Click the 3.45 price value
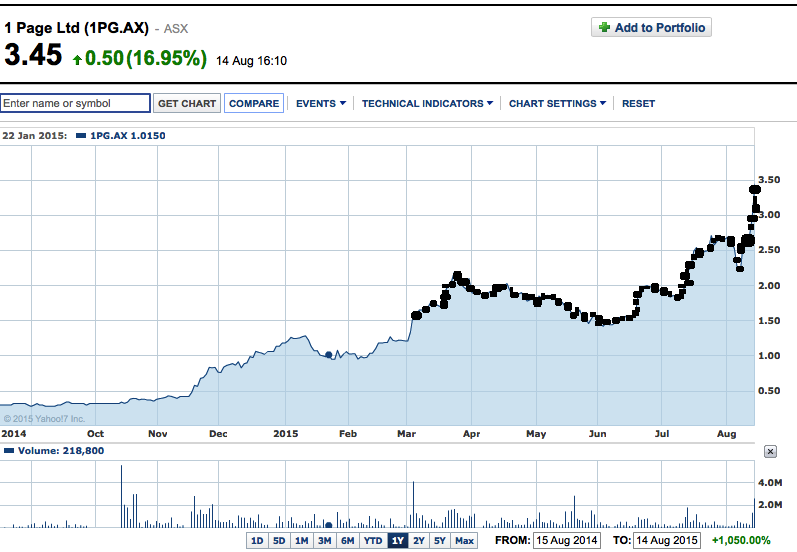Screen dimensions: 797x552 [33, 54]
